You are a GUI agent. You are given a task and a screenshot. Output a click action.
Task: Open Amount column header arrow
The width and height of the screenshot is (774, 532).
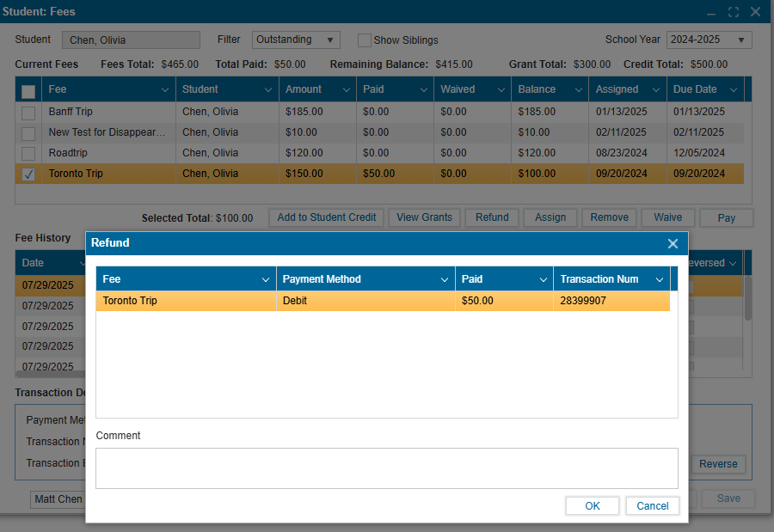[x=346, y=89]
